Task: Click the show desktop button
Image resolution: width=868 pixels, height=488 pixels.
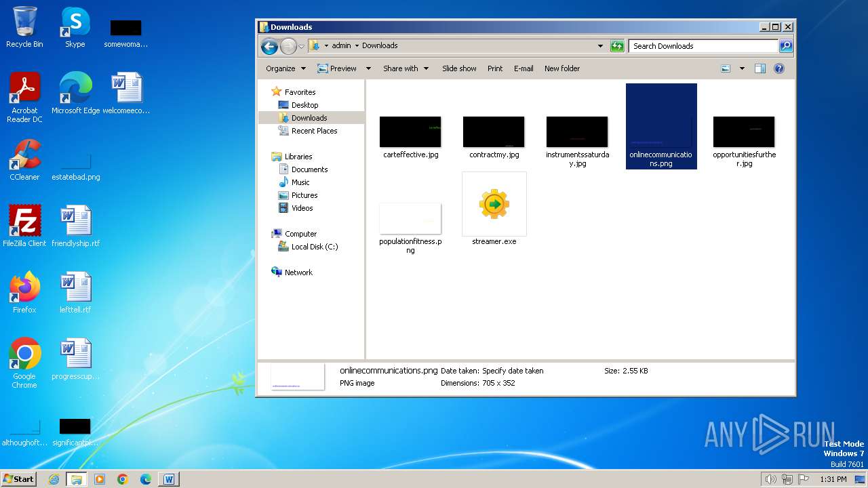Action: click(x=861, y=479)
